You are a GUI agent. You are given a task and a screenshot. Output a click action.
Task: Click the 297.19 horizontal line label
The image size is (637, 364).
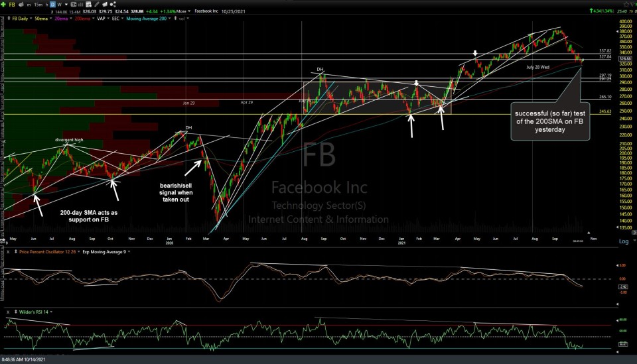coord(605,76)
